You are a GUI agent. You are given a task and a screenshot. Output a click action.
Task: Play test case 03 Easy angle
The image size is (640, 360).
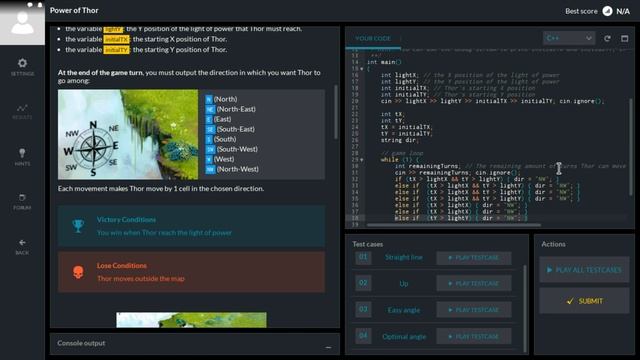[473, 310]
